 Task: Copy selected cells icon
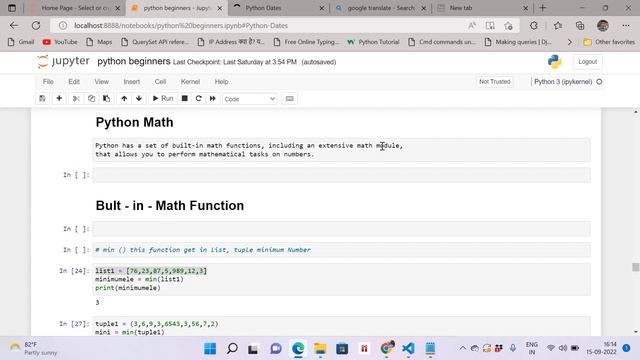click(91, 99)
